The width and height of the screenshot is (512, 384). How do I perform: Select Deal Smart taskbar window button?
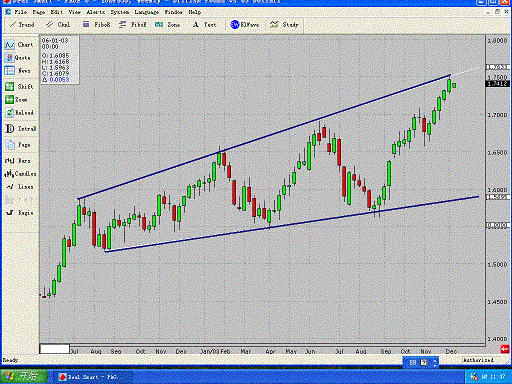coord(92,377)
